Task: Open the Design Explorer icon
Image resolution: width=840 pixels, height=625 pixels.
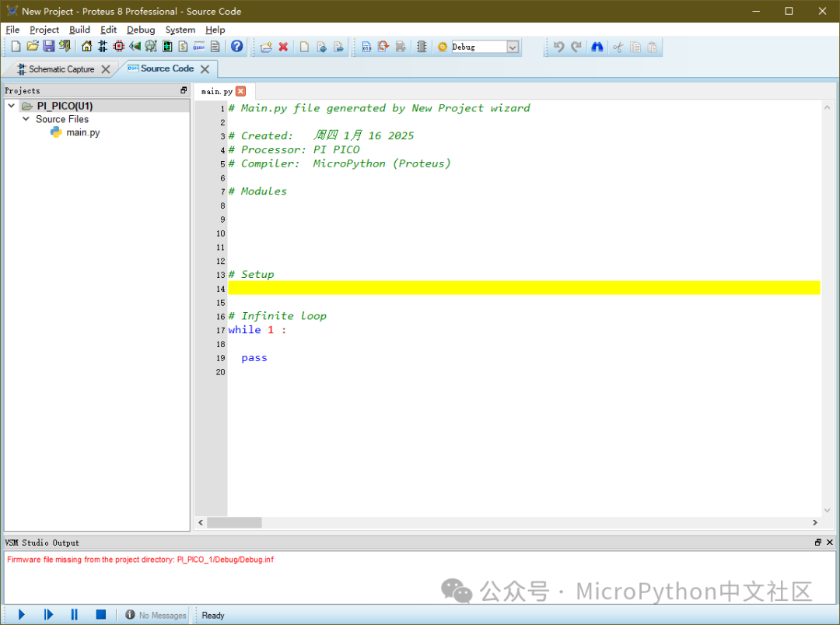Action: [167, 47]
